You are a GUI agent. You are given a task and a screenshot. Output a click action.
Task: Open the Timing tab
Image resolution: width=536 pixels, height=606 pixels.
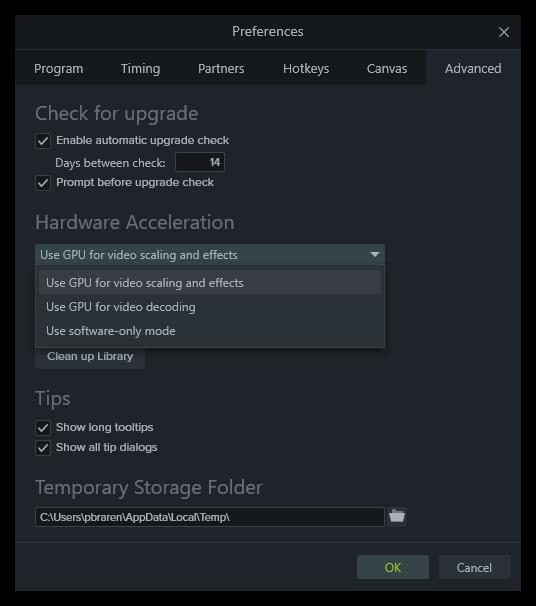coord(140,68)
